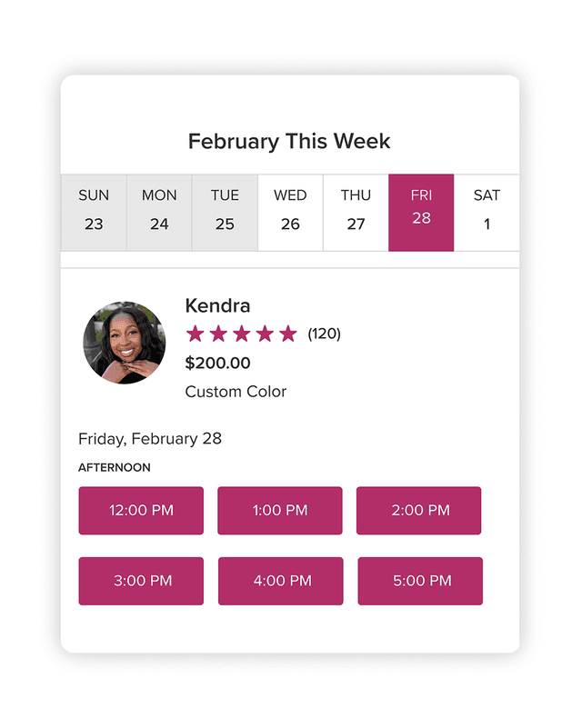Book the 12:00 PM appointment slot

coord(140,510)
